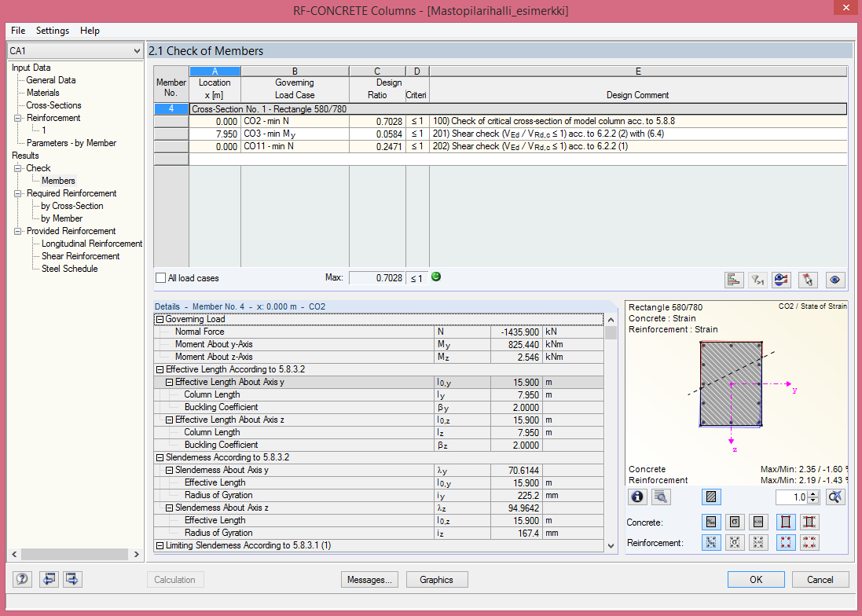
Task: Click the scale factor 1.0 field
Action: click(791, 497)
